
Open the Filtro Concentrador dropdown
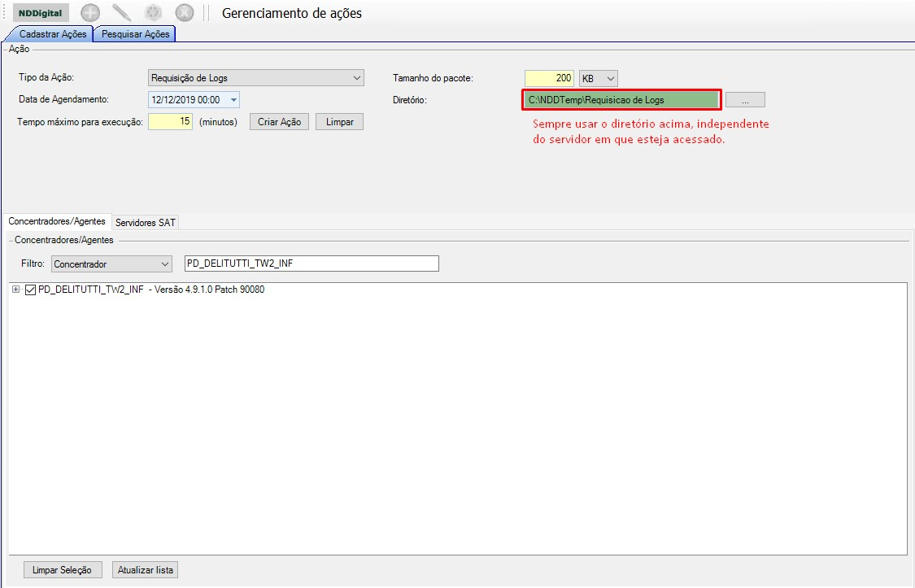click(x=165, y=264)
